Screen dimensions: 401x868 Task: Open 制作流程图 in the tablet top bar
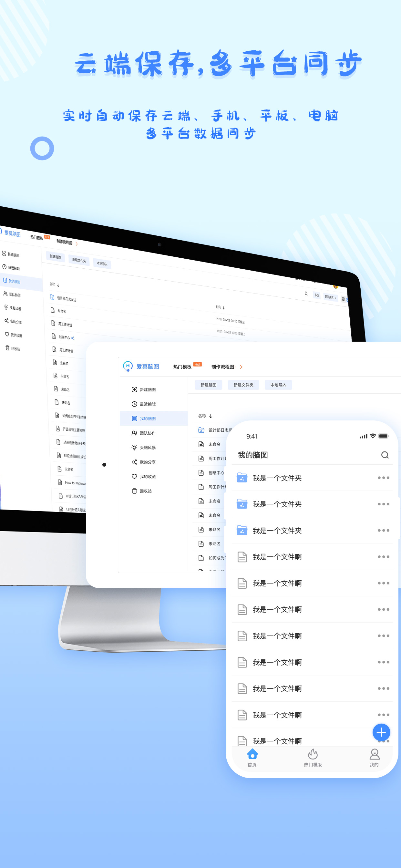coord(223,367)
